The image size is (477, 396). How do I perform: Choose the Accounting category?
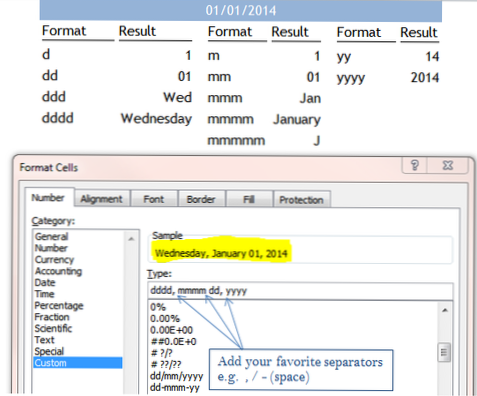[58, 271]
